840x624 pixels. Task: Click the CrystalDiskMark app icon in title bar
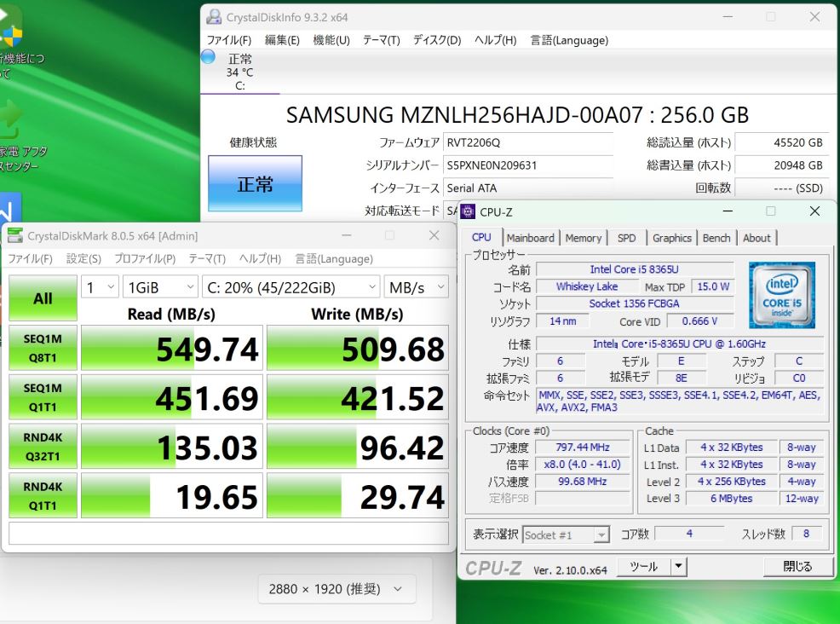(15, 235)
